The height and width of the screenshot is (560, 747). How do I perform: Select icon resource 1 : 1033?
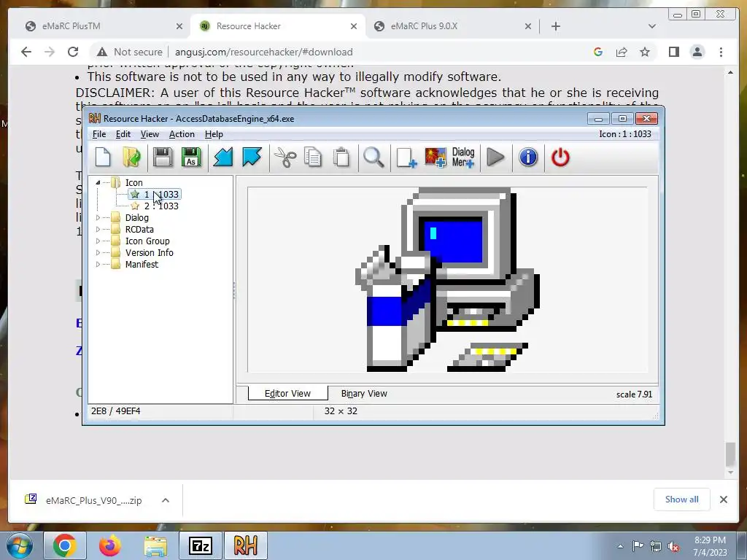[x=155, y=194]
